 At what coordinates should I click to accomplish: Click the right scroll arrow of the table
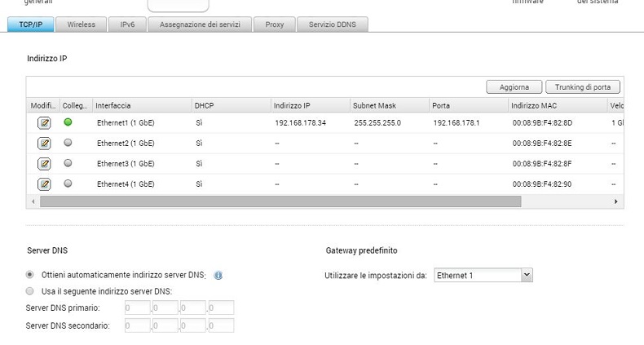[615, 201]
